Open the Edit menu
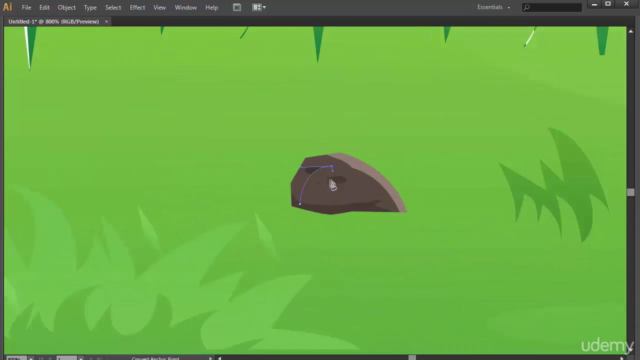The height and width of the screenshot is (360, 640). pyautogui.click(x=44, y=7)
